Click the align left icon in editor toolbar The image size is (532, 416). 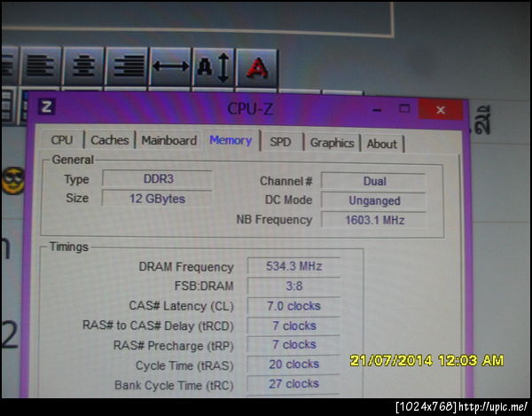41,67
